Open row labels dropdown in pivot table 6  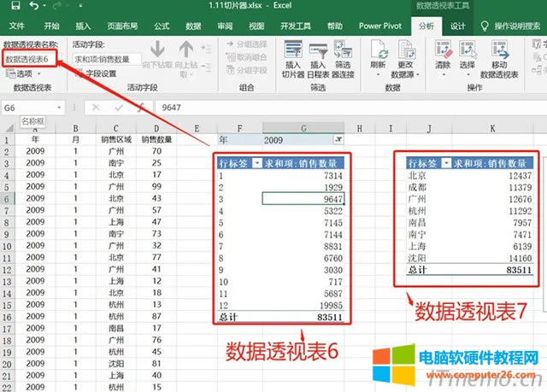258,164
